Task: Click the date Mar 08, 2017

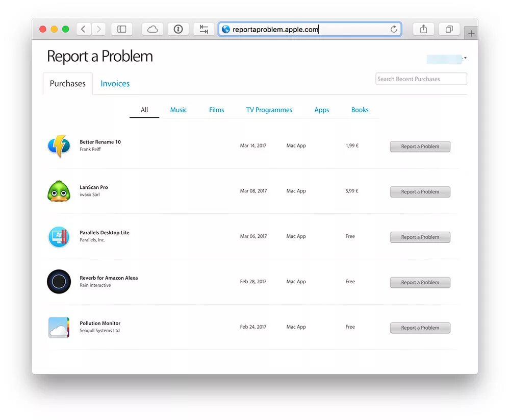Action: [x=253, y=191]
